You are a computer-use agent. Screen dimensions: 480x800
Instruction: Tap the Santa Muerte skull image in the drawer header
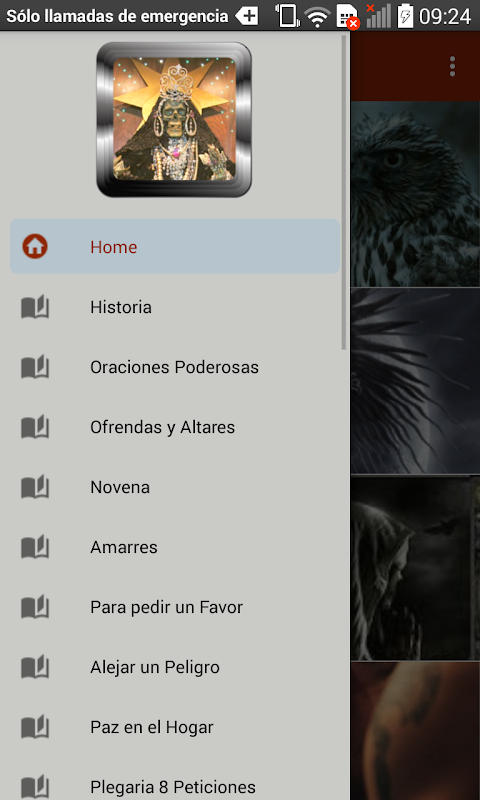[174, 119]
